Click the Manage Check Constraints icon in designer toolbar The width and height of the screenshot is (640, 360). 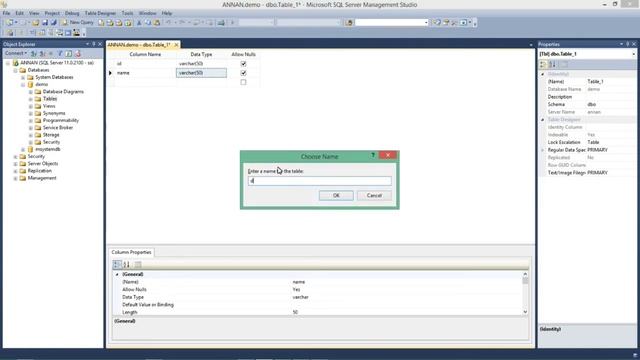pos(68,33)
